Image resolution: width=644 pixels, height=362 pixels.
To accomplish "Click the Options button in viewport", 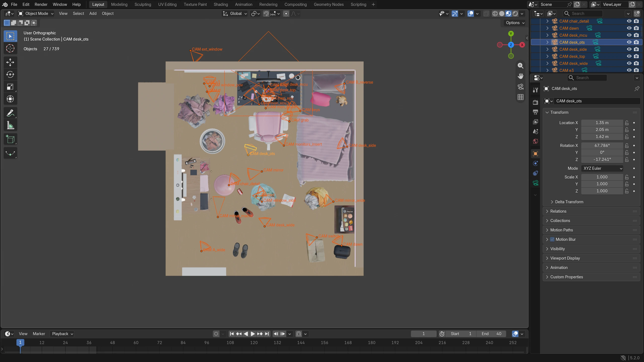I will tap(515, 23).
